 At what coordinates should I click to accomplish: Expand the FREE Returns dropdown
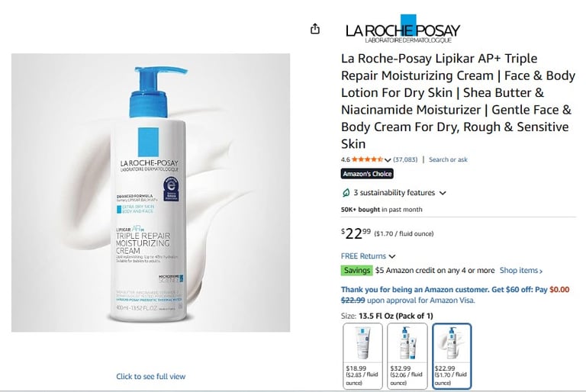[368, 256]
